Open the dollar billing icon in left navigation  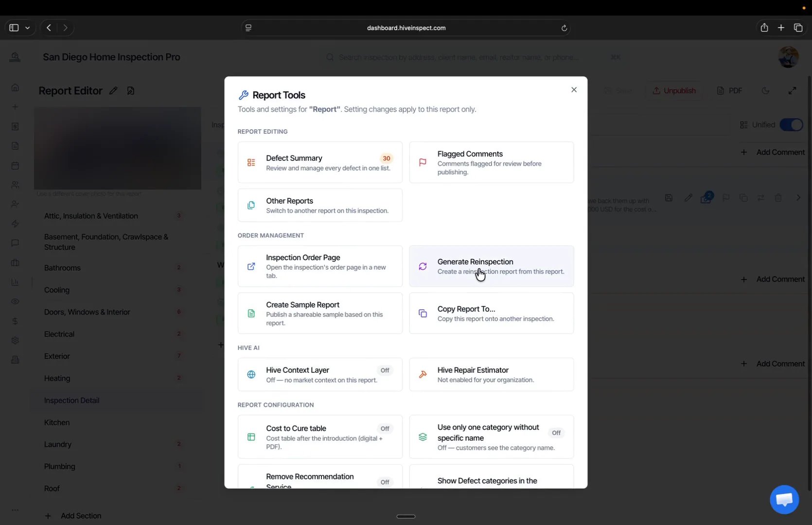15,321
